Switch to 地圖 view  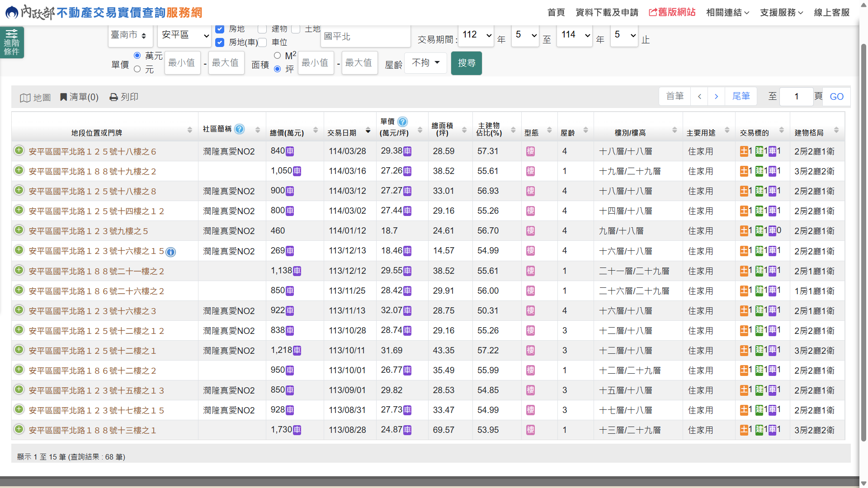coord(35,98)
